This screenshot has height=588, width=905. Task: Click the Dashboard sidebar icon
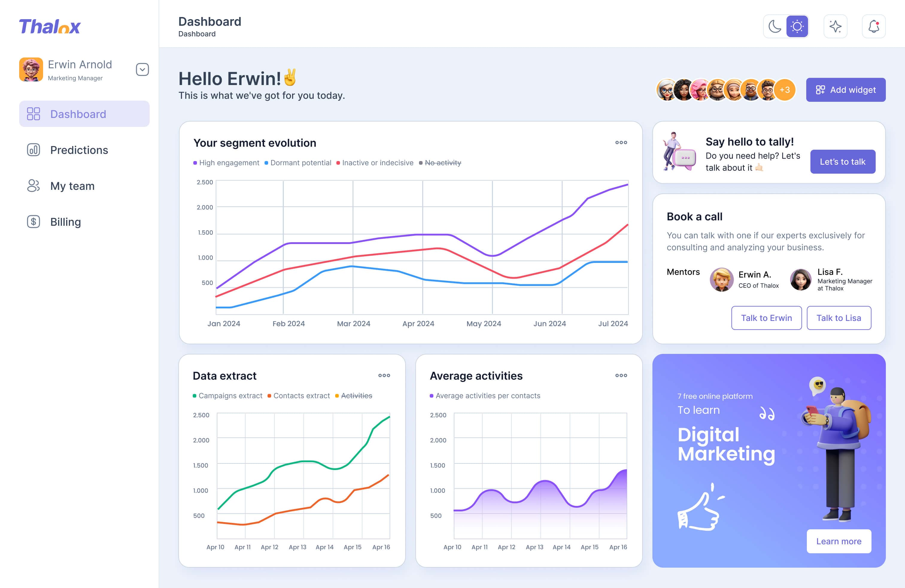coord(34,113)
